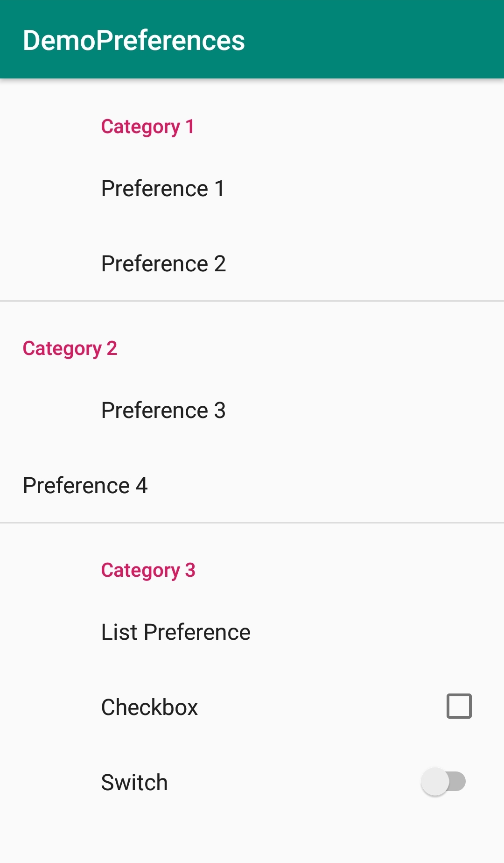Open Preference 3
The width and height of the screenshot is (504, 863).
pos(163,410)
